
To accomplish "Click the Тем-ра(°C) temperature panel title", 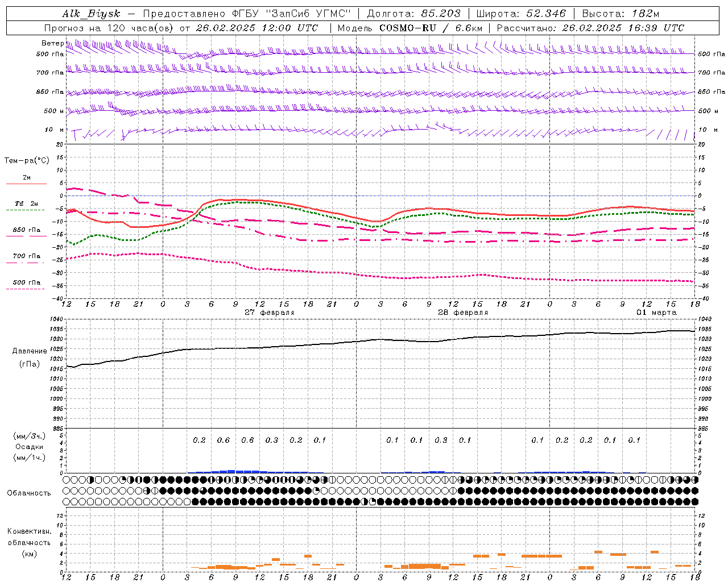I will pos(27,160).
